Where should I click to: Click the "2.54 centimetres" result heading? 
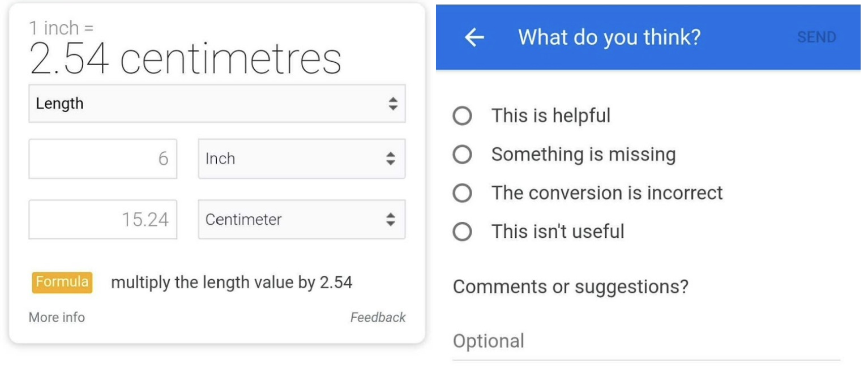click(186, 59)
